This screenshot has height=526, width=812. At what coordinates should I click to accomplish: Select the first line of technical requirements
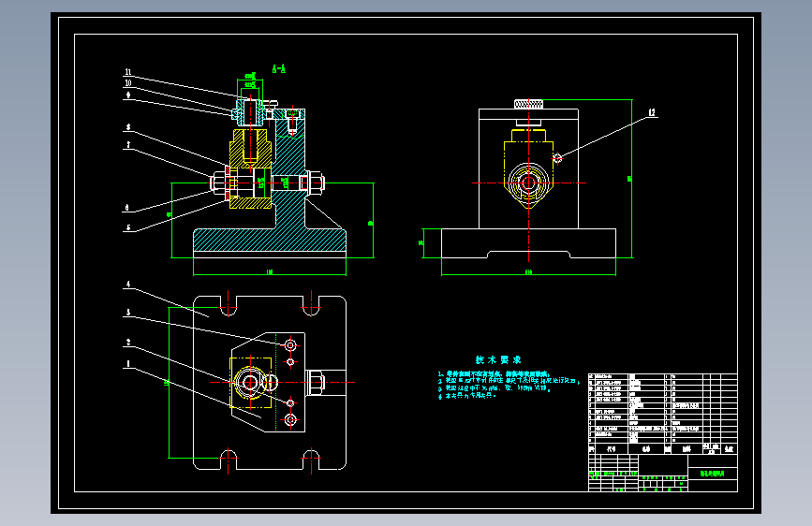click(x=494, y=373)
